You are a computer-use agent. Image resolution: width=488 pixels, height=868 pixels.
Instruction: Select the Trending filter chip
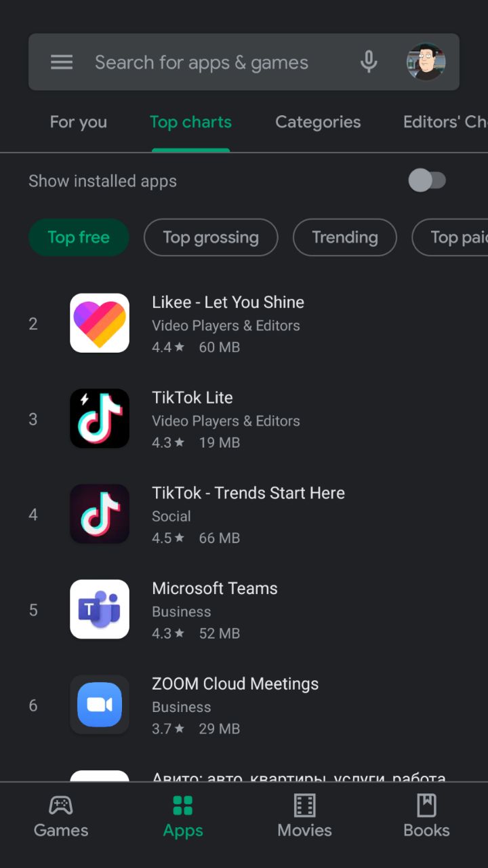point(345,237)
